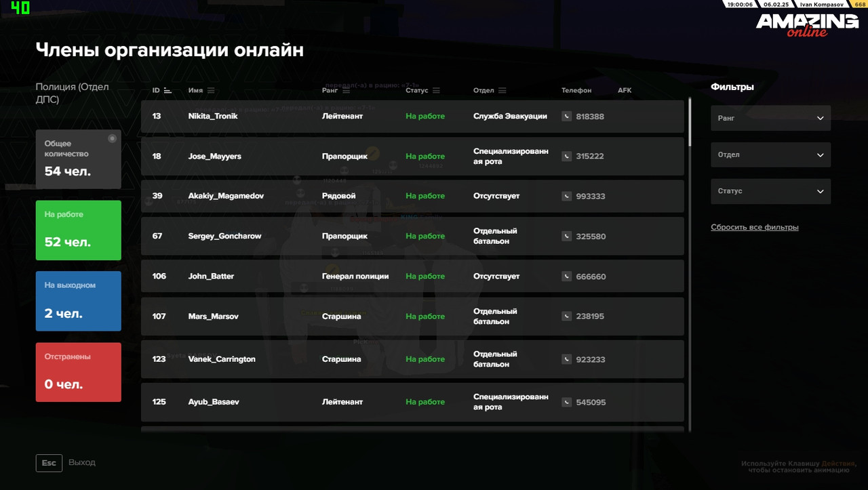The width and height of the screenshot is (868, 490).
Task: Open the Статус filter dropdown
Action: [x=770, y=191]
